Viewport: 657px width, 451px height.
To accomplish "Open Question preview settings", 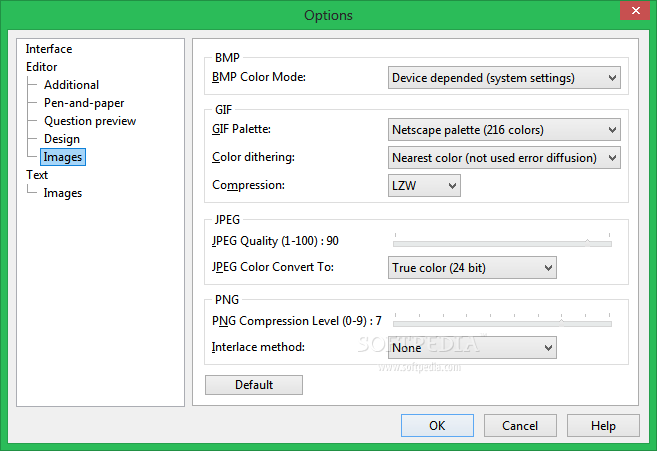I will point(90,121).
